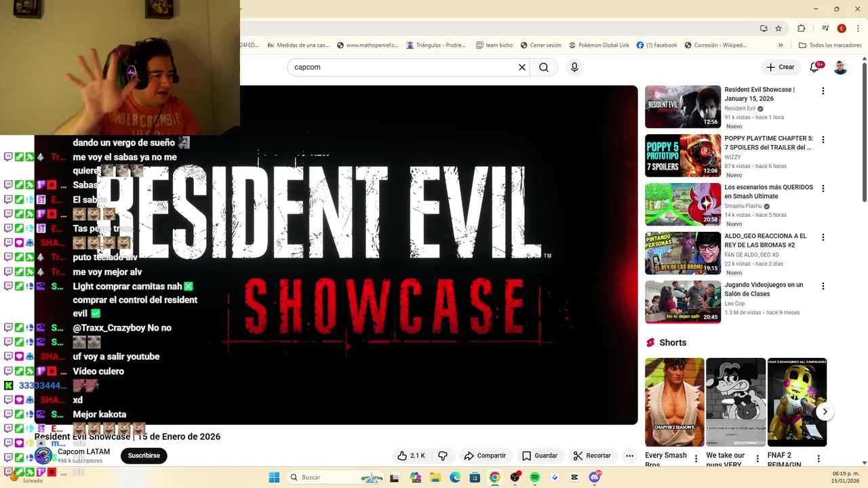
Task: Open Microsoft Edge from taskbar
Action: pos(455,477)
